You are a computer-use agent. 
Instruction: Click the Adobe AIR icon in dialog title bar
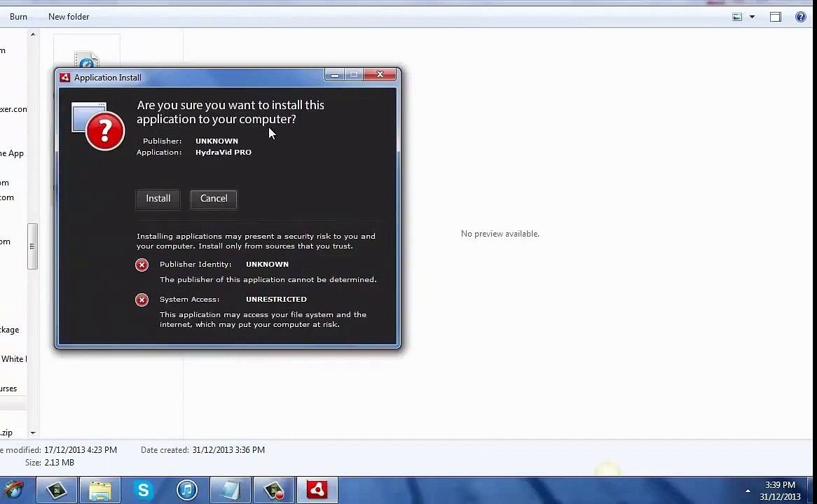65,78
